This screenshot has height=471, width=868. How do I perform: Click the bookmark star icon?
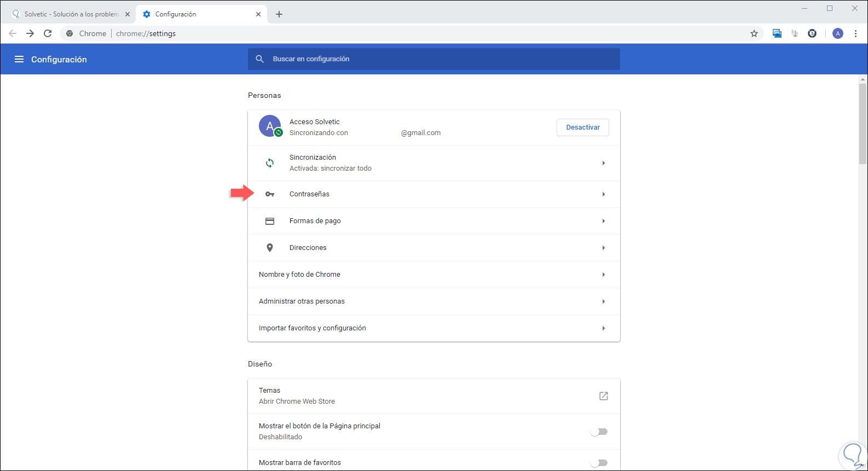(754, 33)
